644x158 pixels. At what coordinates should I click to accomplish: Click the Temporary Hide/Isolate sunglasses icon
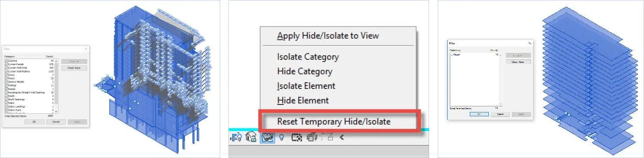(x=267, y=138)
